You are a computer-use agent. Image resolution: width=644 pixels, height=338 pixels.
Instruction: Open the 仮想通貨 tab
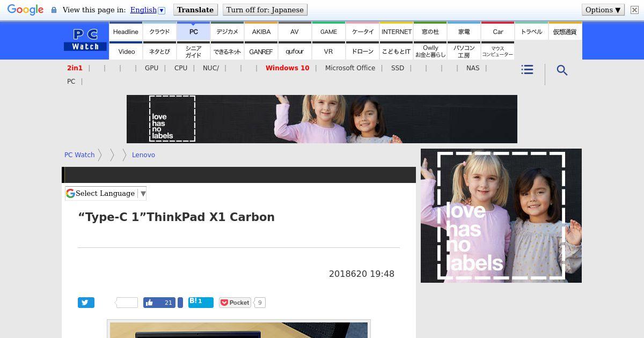coord(565,31)
